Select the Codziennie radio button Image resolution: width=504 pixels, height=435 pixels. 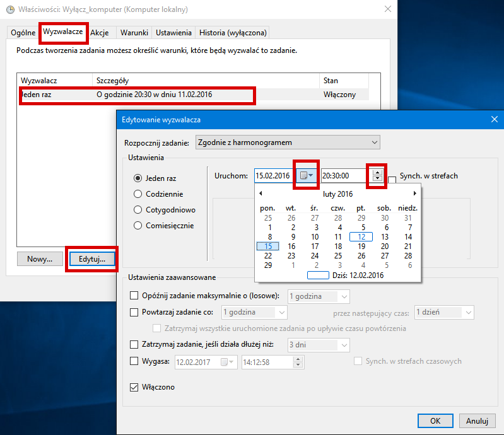click(138, 194)
